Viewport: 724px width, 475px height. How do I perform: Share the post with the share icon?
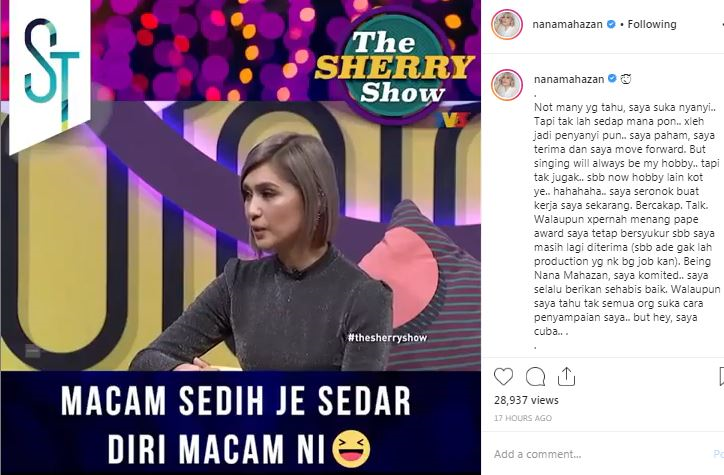pos(566,377)
